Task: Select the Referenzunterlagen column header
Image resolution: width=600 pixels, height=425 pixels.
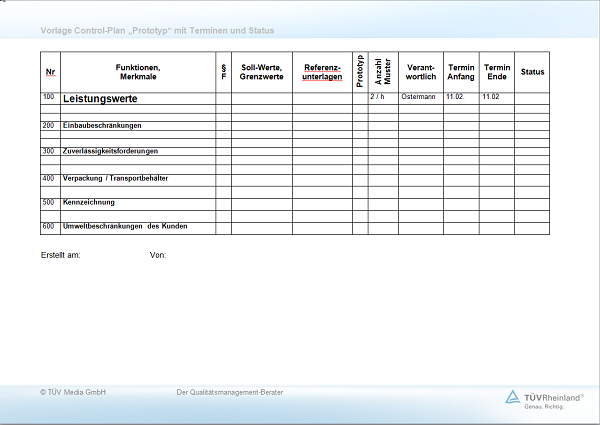Action: [322, 72]
